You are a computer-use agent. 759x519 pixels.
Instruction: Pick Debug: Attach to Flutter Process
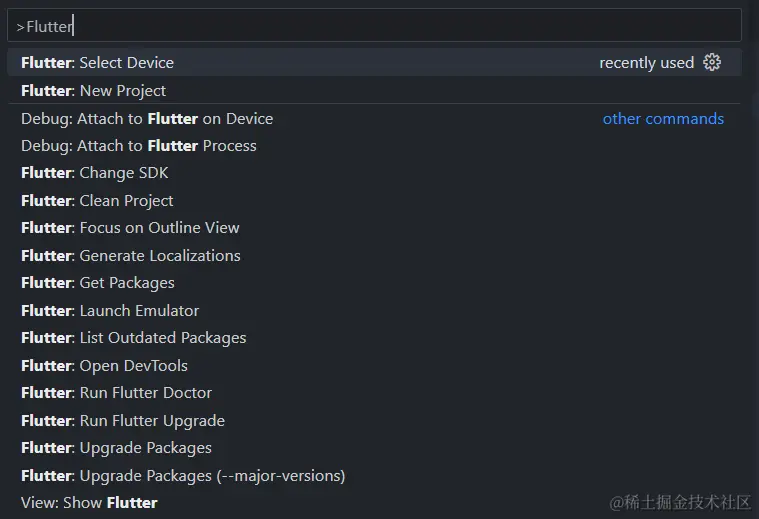coord(374,146)
